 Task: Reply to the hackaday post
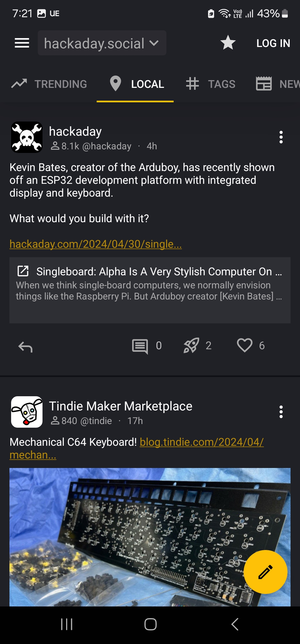tap(25, 346)
